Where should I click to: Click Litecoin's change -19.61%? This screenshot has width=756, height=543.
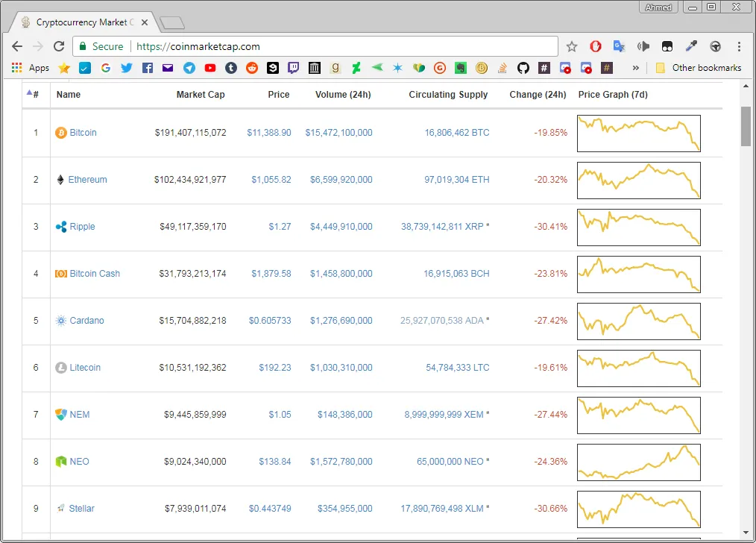(x=551, y=368)
